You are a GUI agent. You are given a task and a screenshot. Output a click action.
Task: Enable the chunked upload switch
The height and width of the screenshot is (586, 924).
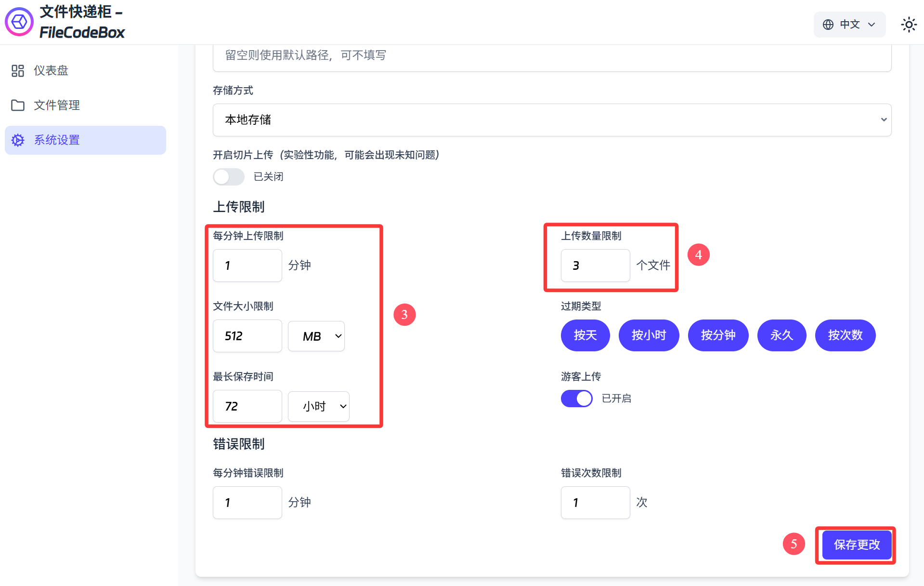(x=229, y=177)
